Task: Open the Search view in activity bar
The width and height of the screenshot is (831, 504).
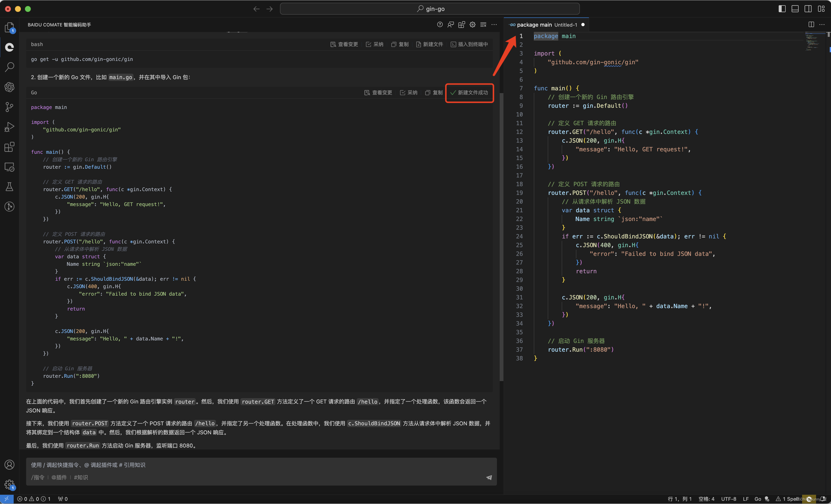Action: [10, 67]
